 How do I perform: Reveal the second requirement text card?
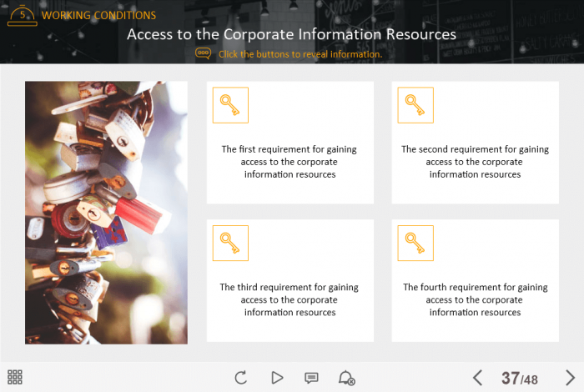pyautogui.click(x=475, y=162)
